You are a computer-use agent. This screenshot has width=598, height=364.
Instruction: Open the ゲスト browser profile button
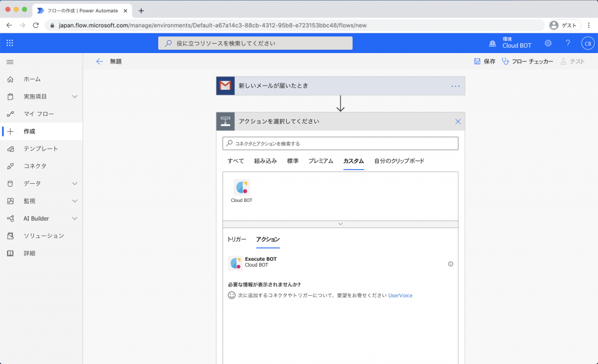point(565,25)
